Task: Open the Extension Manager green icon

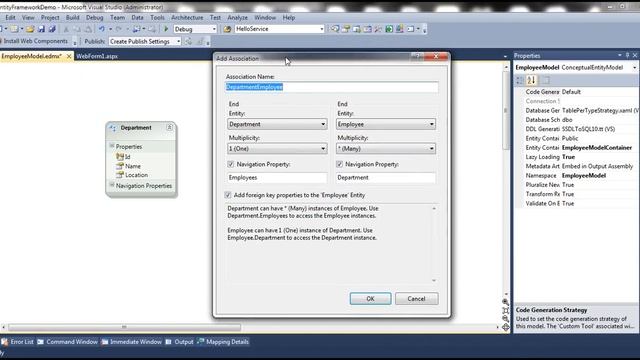Action: 389,29
